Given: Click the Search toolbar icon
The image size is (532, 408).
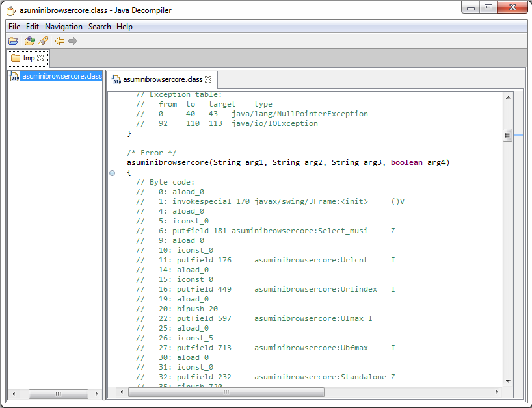Looking at the screenshot, I should tap(43, 41).
